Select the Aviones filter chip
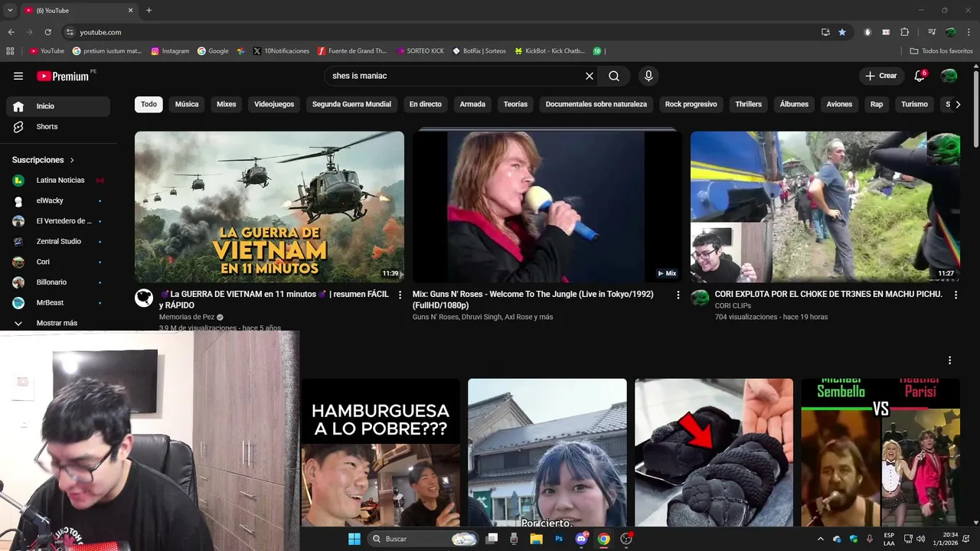Image resolution: width=980 pixels, height=551 pixels. (x=839, y=104)
